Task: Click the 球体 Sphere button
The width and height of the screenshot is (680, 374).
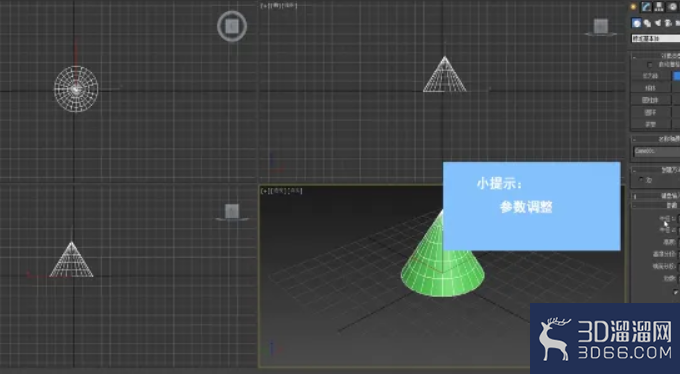Action: [x=651, y=88]
